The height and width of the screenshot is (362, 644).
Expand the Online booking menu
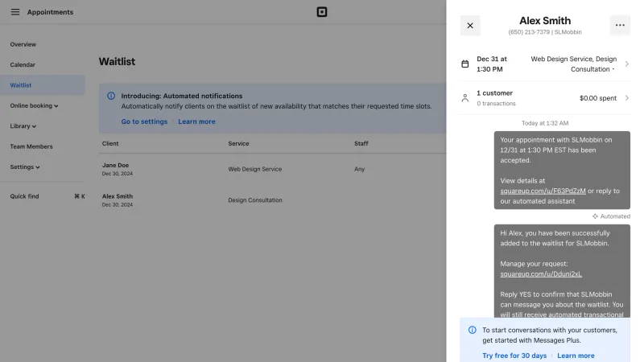[x=34, y=105]
